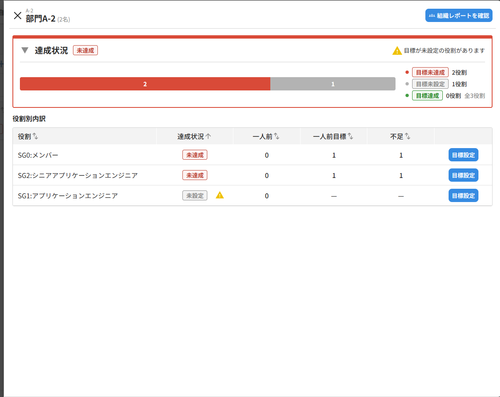Click 目標設定 for SG0:メンバー row
Image resolution: width=500 pixels, height=397 pixels.
(x=463, y=155)
